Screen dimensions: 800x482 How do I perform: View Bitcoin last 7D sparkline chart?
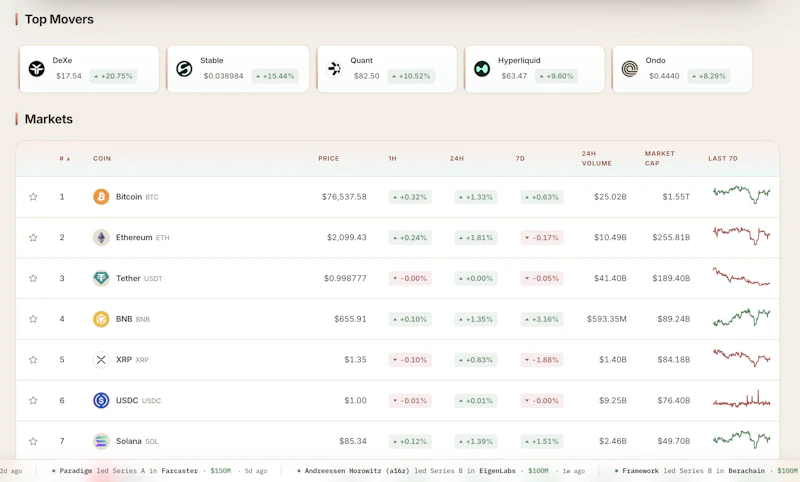click(x=741, y=194)
